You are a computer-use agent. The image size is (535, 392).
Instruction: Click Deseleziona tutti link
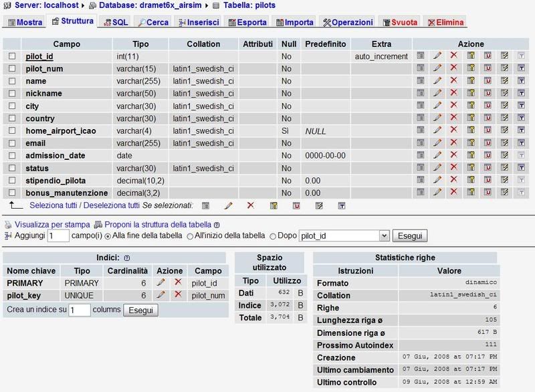112,205
